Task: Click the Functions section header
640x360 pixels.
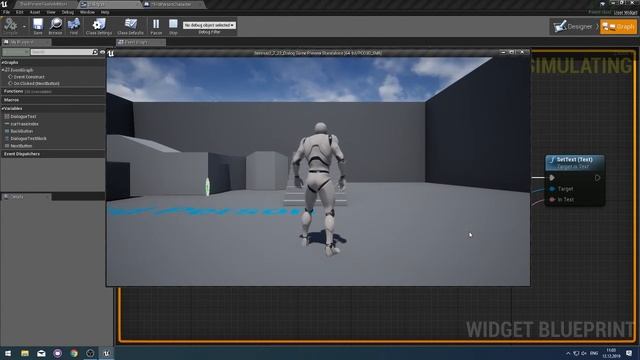Action: tap(53, 91)
